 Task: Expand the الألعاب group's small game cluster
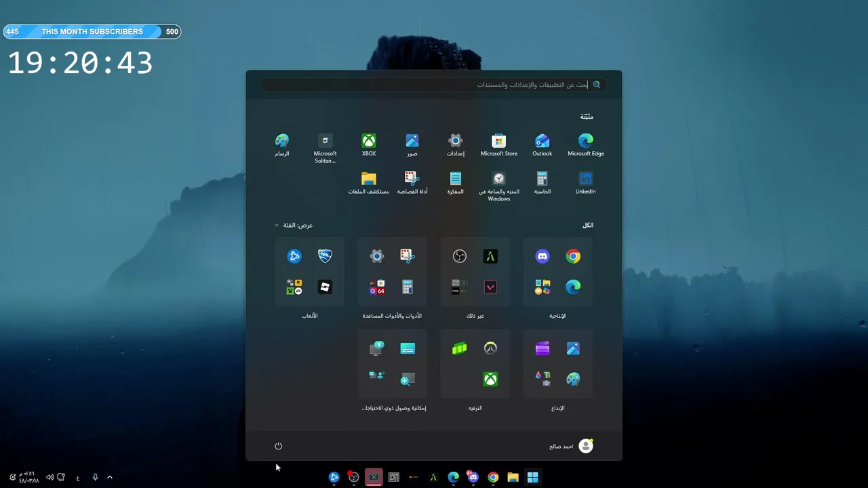point(294,287)
